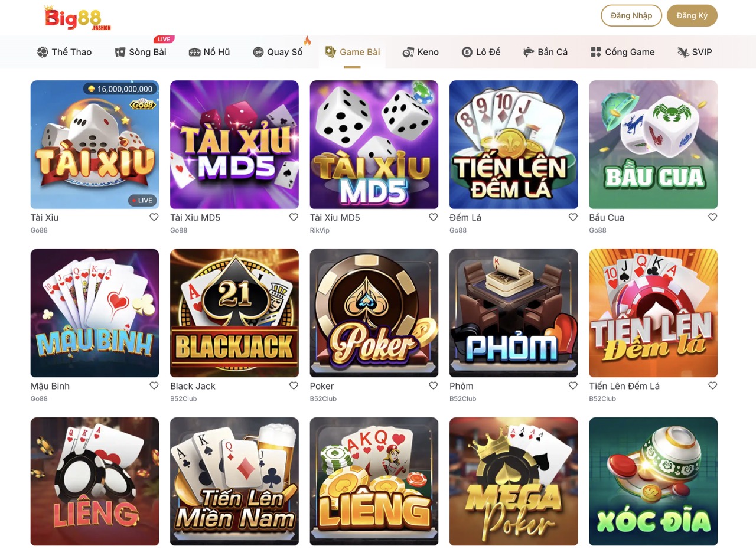Screen dimensions: 756x549
Task: Launch the Mậu Binh game thumbnail
Action: (x=94, y=313)
